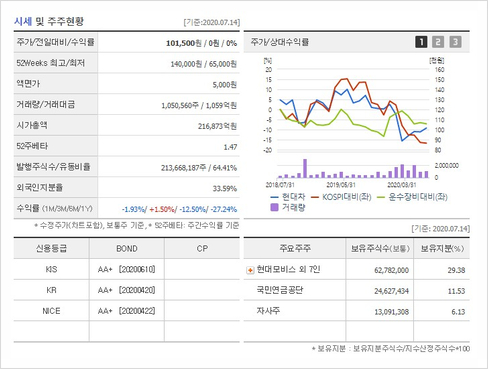
Task: Select the 140,000원 / 65,000원 value
Action: point(204,64)
